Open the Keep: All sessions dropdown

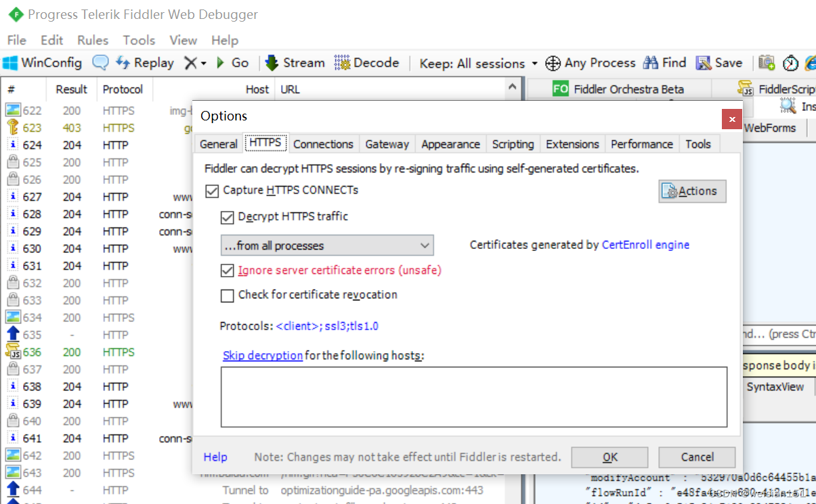coord(478,63)
